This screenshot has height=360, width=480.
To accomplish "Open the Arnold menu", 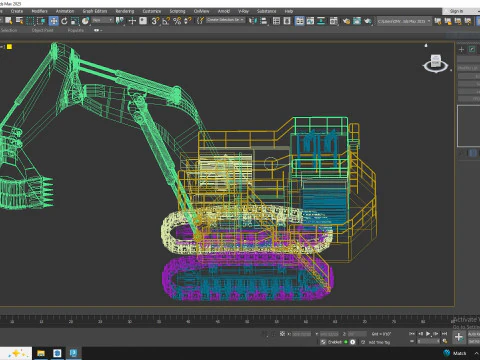I will [x=224, y=11].
